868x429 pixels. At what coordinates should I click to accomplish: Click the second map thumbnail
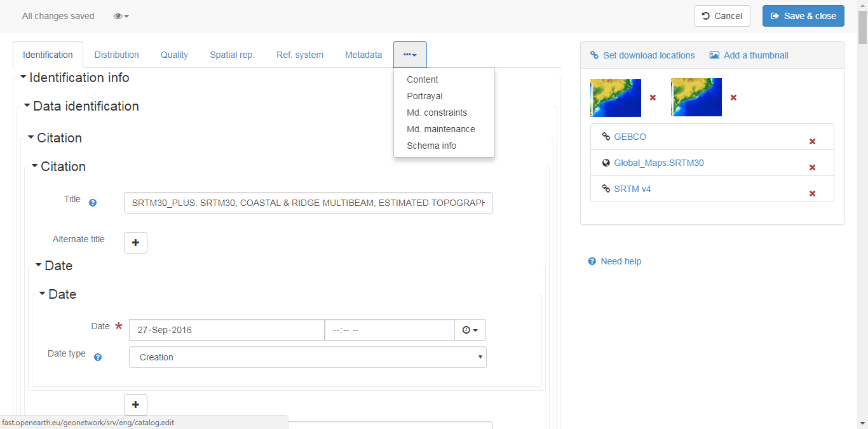tap(696, 97)
